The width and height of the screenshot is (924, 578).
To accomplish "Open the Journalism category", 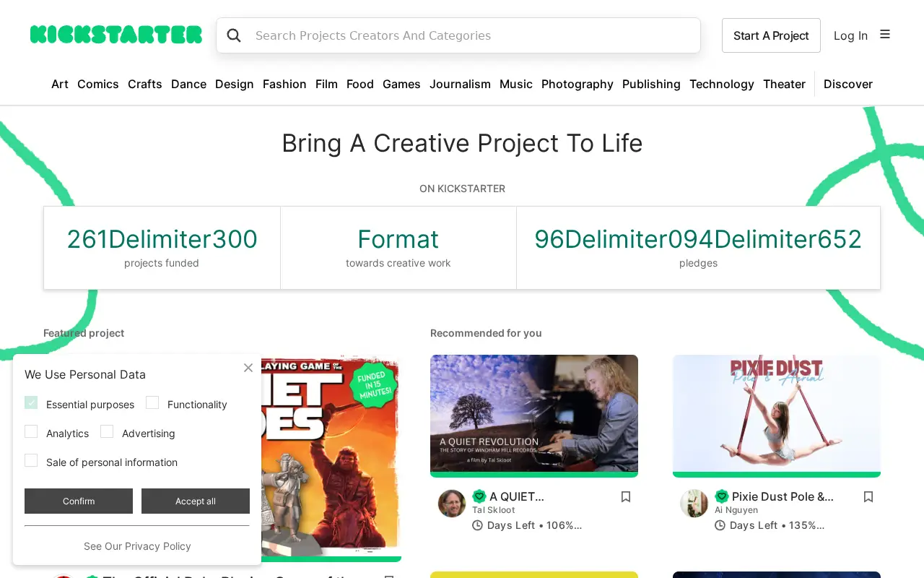I will pos(460,84).
